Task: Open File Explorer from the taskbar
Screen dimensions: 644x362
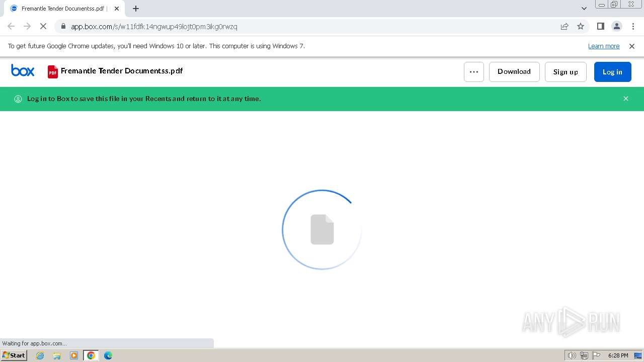Action: [x=57, y=355]
